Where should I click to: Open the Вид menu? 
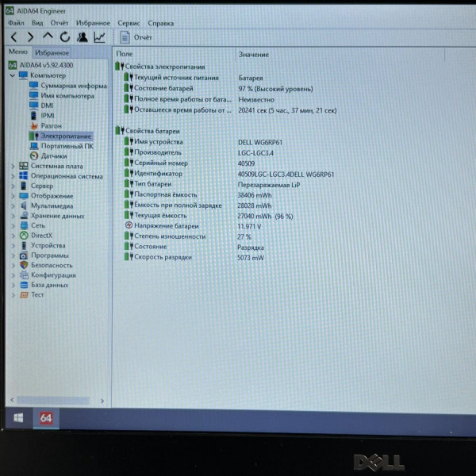click(37, 23)
